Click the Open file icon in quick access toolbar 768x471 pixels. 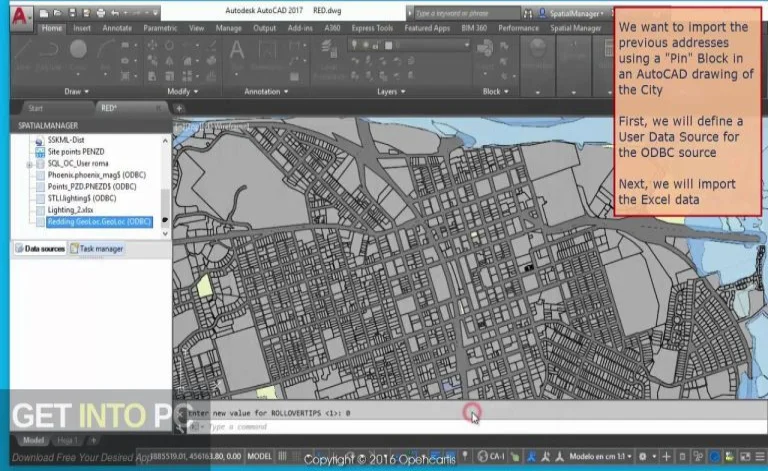[x=58, y=13]
